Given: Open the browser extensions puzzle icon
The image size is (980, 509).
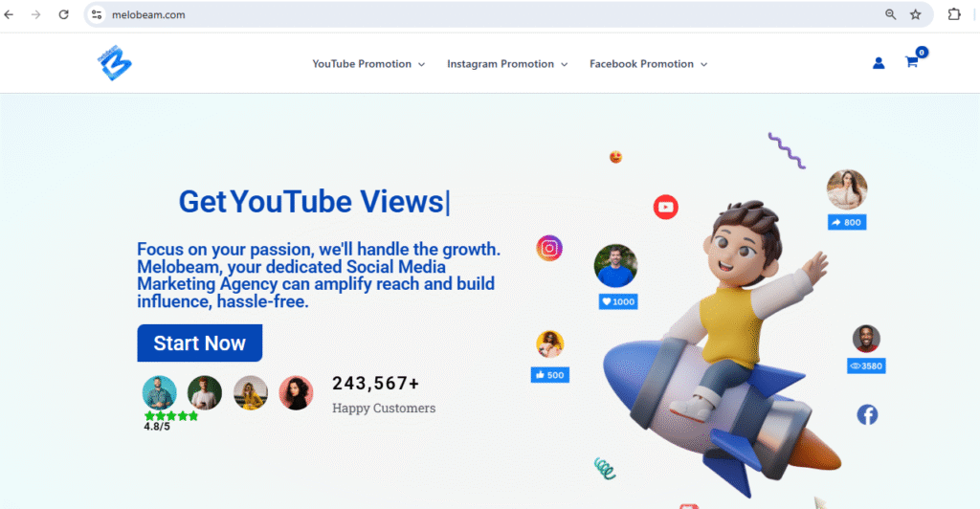Looking at the screenshot, I should [954, 14].
